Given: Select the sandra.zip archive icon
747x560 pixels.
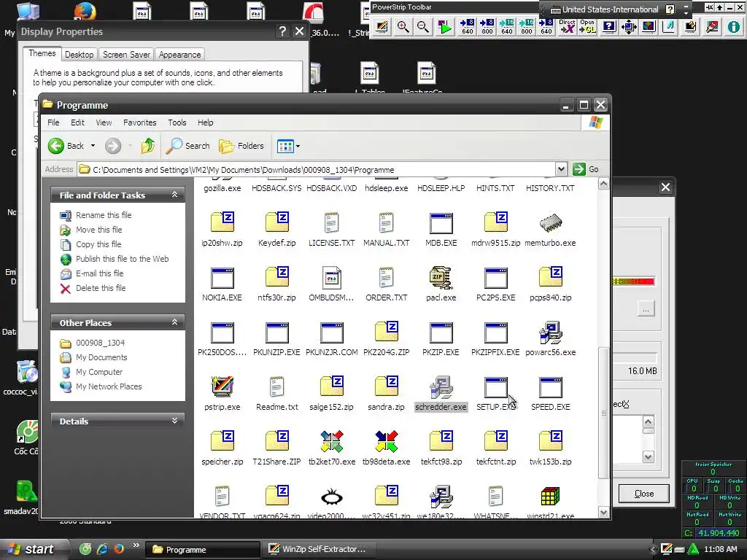Looking at the screenshot, I should [386, 386].
